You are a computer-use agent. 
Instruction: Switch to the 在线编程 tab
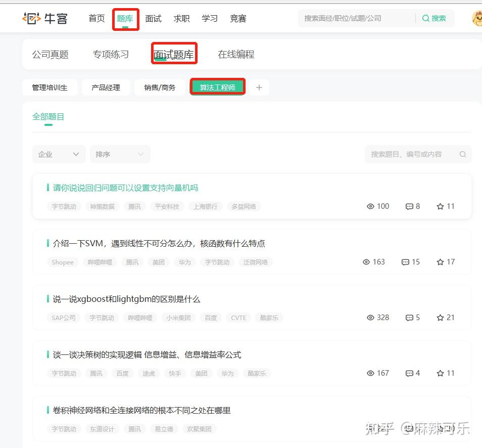click(236, 55)
